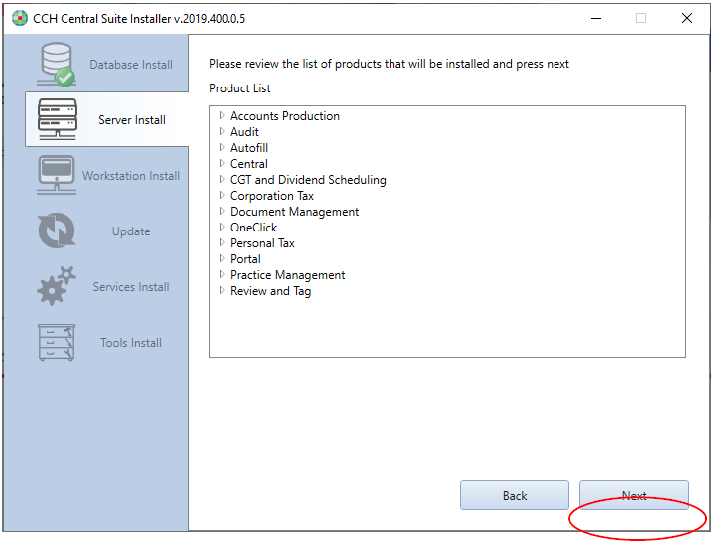This screenshot has width=721, height=543.
Task: Click the Next button
Action: click(x=634, y=495)
